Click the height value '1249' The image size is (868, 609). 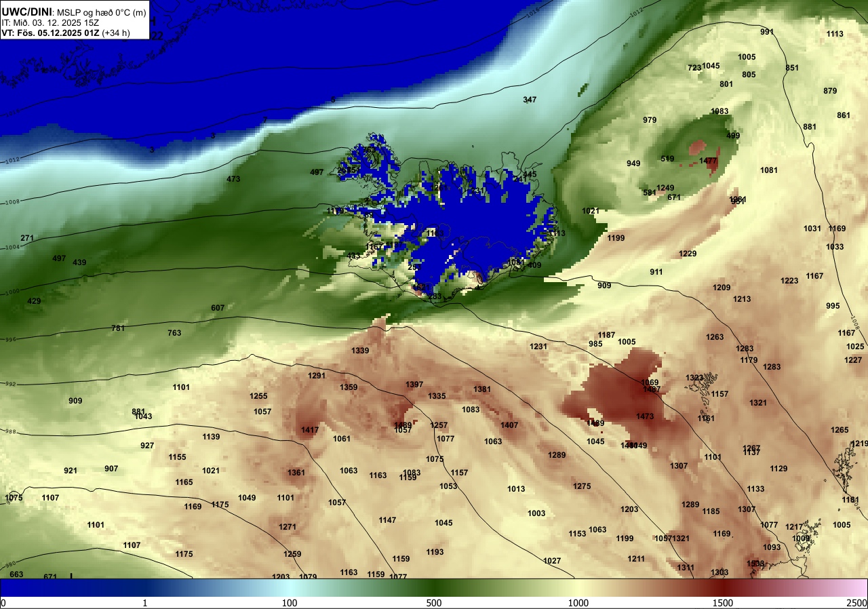(x=665, y=188)
